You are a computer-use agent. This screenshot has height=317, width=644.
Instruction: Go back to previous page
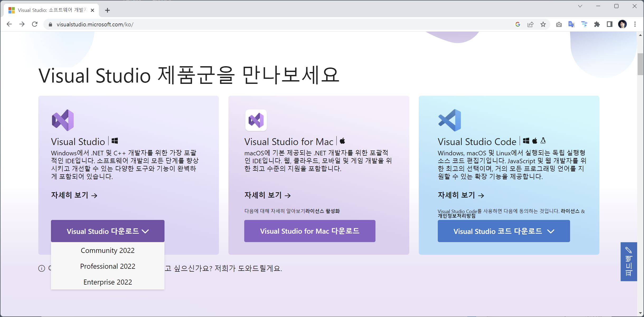point(9,24)
